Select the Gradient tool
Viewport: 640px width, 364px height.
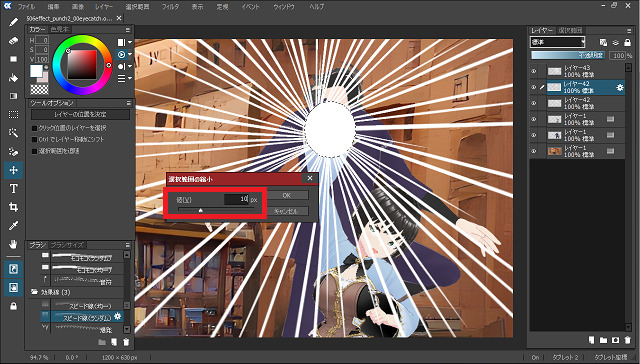click(x=13, y=96)
